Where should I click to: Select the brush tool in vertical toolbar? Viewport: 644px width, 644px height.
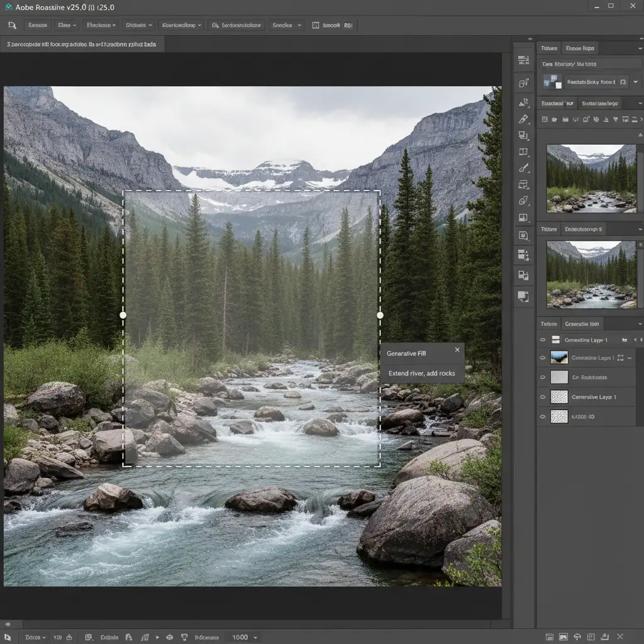click(x=523, y=169)
